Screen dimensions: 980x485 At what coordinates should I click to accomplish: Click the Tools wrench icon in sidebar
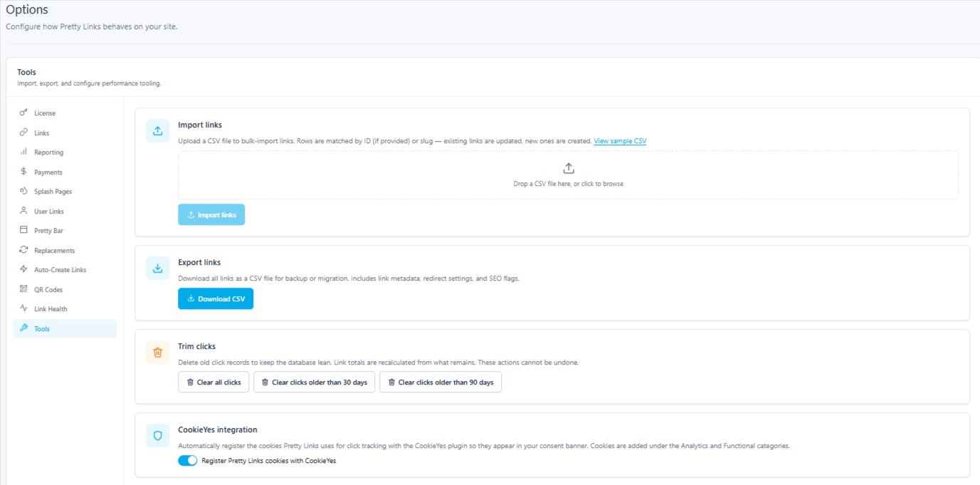(x=23, y=328)
